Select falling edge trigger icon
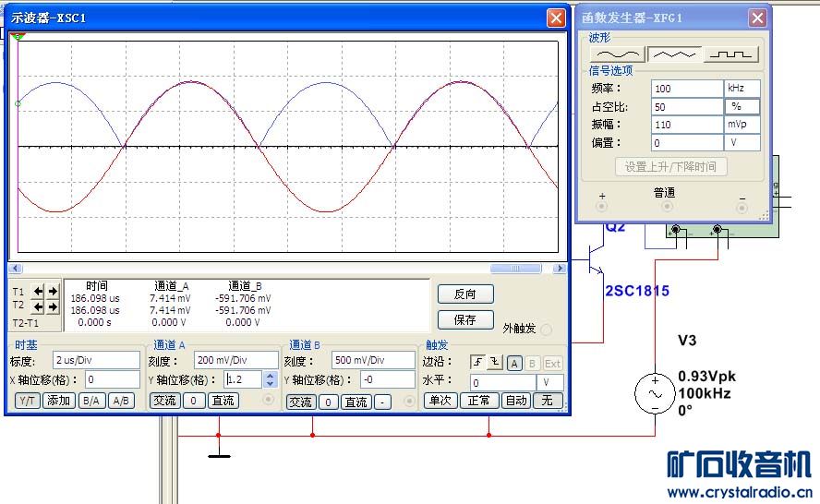The width and height of the screenshot is (820, 504). tap(494, 363)
